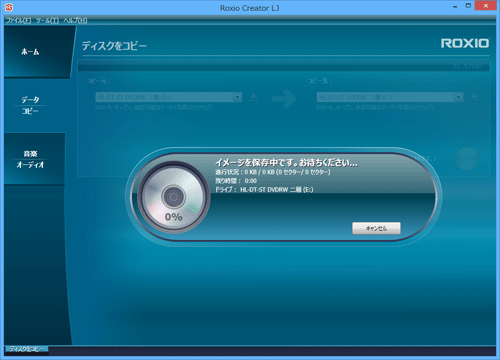Click the Roxio app icon in title bar
The width and height of the screenshot is (500, 360).
click(9, 7)
